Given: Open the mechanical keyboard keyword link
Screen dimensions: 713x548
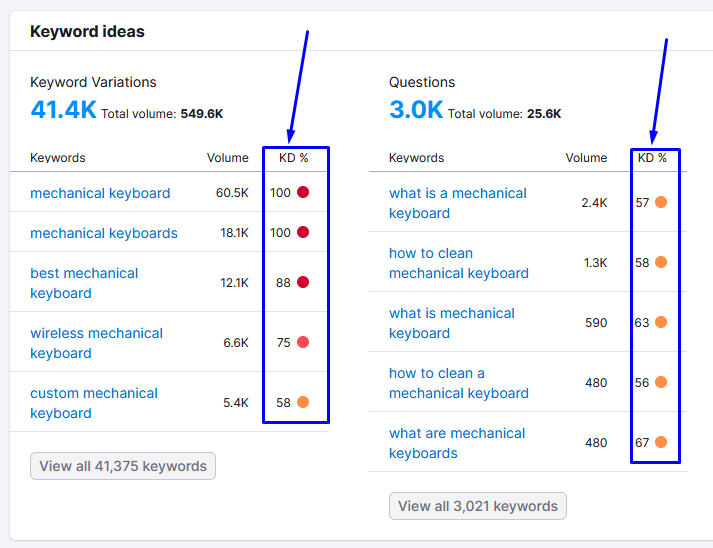Looking at the screenshot, I should (100, 193).
